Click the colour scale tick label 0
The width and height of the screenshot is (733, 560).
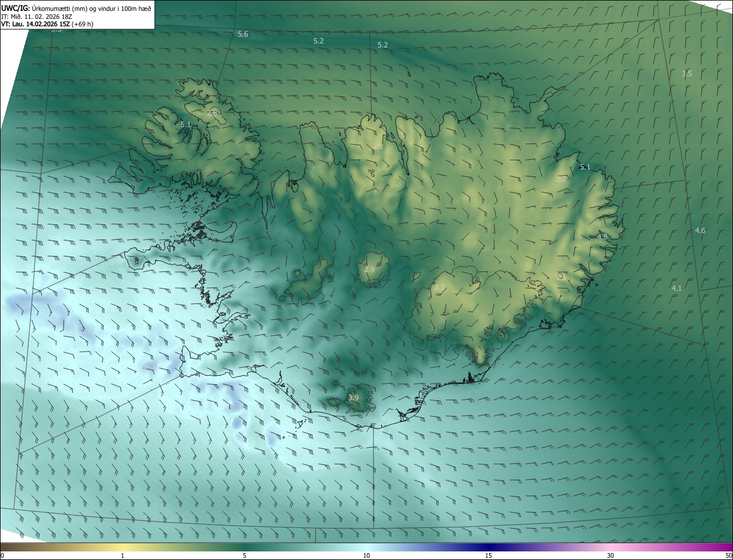[x=2, y=555]
